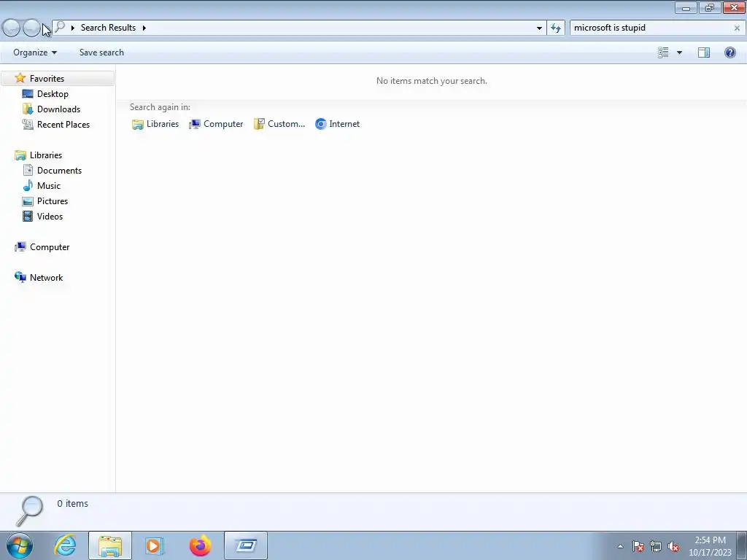Open the view options dropdown arrow

click(x=679, y=52)
